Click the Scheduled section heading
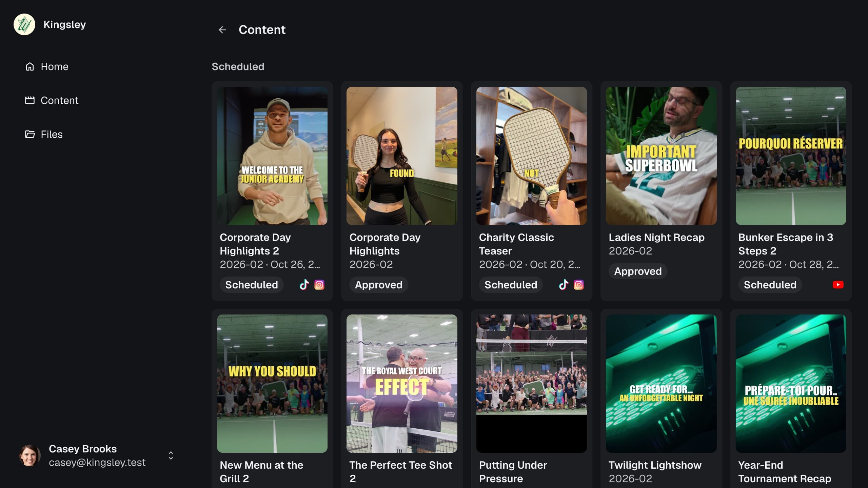868x488 pixels. tap(238, 66)
